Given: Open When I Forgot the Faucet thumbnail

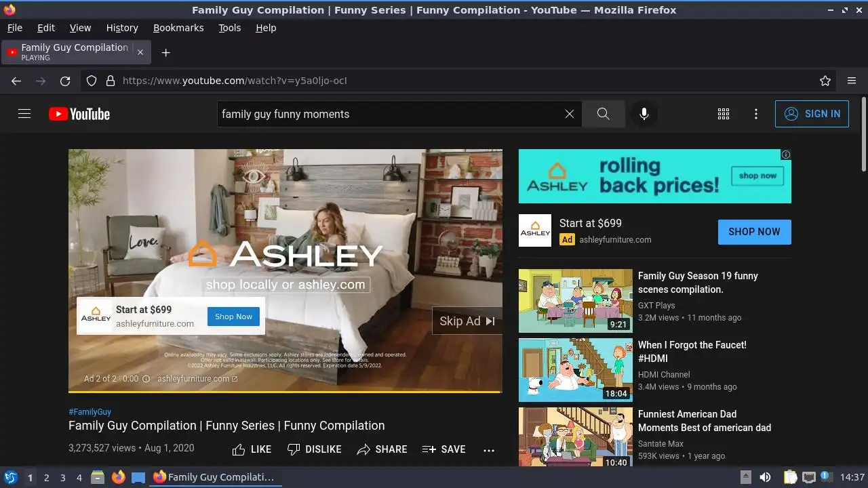Looking at the screenshot, I should click(x=575, y=370).
